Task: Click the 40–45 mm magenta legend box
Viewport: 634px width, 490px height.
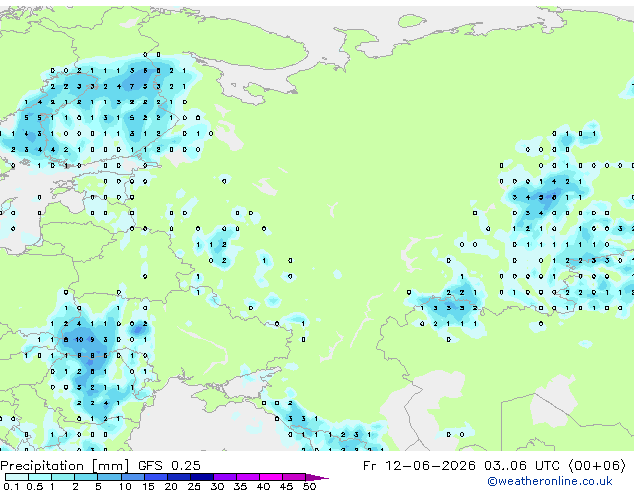Action: pyautogui.click(x=271, y=477)
